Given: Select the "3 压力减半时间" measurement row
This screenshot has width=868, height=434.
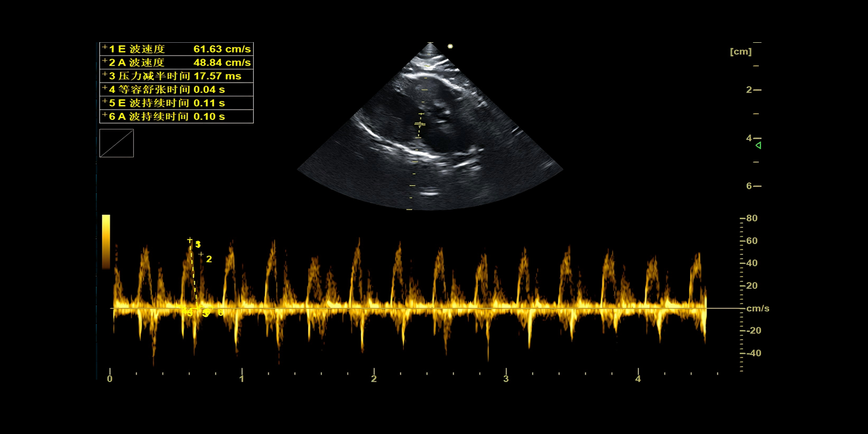Looking at the screenshot, I should (x=177, y=76).
